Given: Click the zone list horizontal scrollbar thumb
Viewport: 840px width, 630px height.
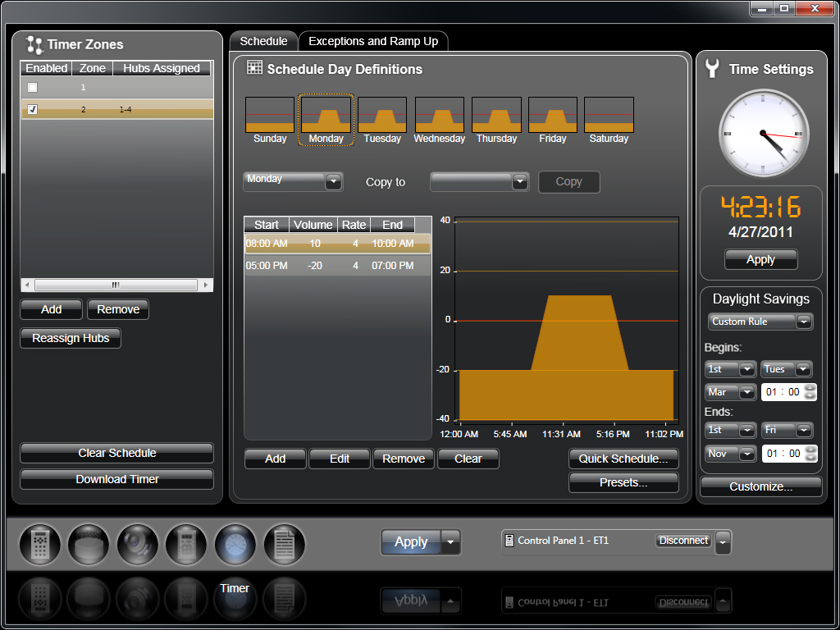Looking at the screenshot, I should pos(116,285).
